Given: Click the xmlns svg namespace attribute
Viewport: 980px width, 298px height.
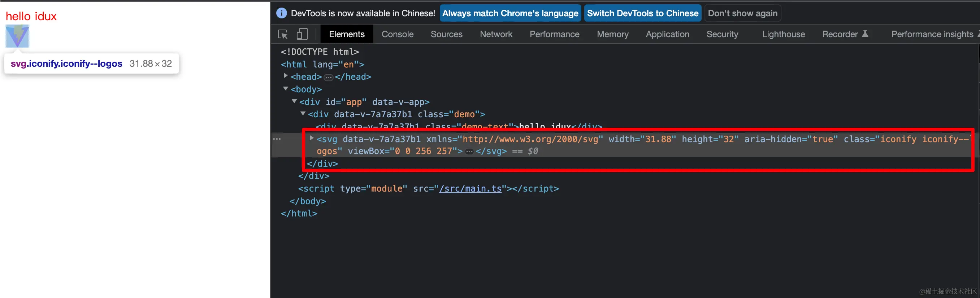Looking at the screenshot, I should 514,139.
